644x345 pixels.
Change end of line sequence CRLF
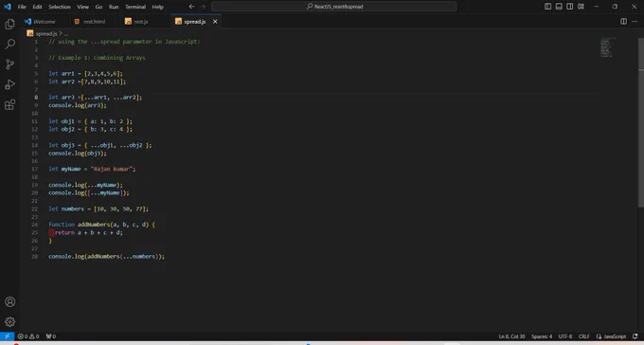click(x=584, y=336)
